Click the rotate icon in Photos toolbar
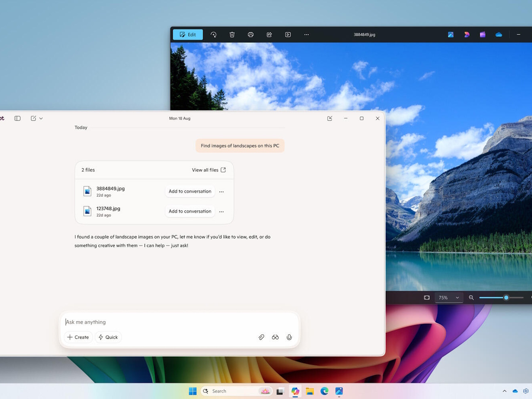Viewport: 532px width, 399px height. [214, 34]
